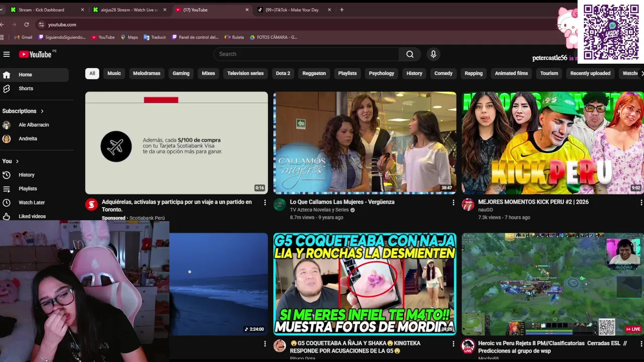
Task: Play the ocean 2:24:00 mix thumbnail
Action: point(219,284)
